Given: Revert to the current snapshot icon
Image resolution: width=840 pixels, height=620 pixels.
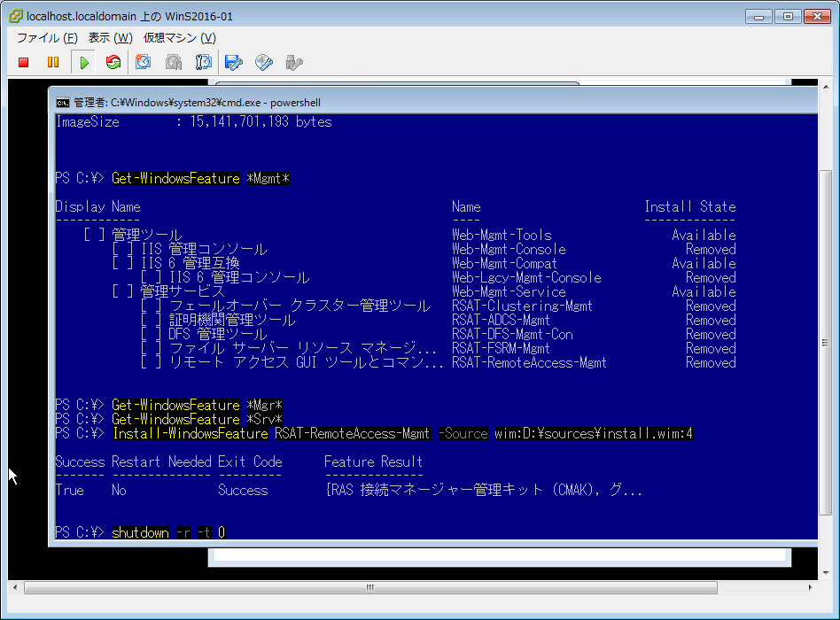Looking at the screenshot, I should 173,62.
